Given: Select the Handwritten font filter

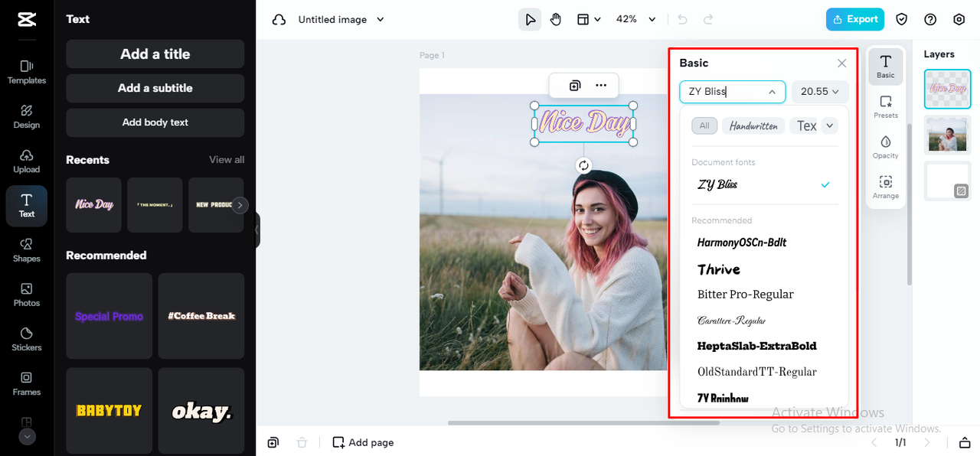Looking at the screenshot, I should point(753,125).
